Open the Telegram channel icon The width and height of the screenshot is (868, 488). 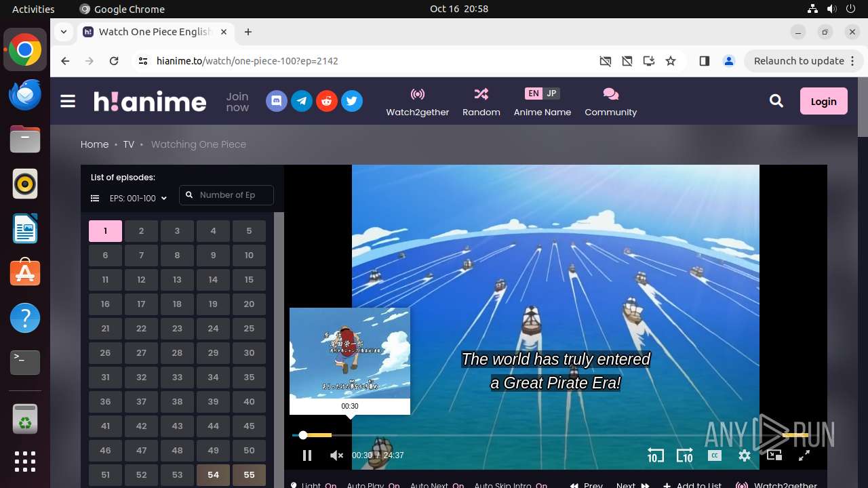[x=302, y=102]
